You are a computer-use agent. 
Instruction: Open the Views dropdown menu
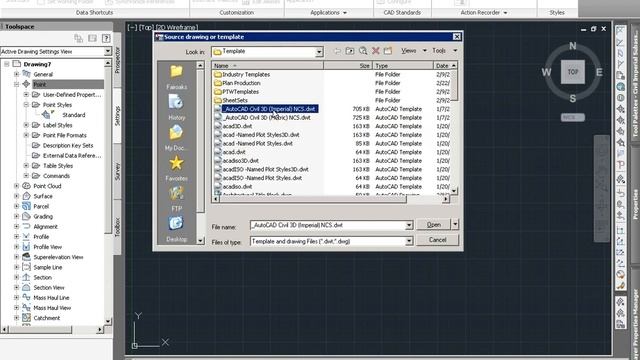pyautogui.click(x=413, y=51)
